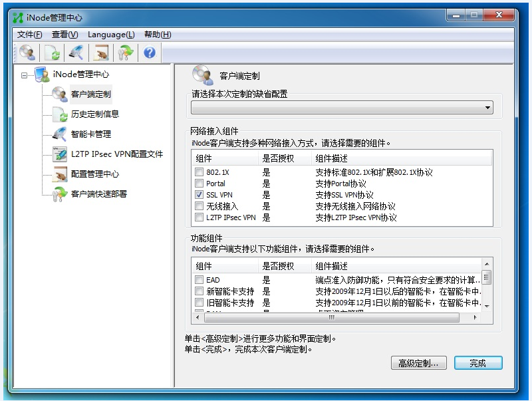
Task: Click the 高级定制... button
Action: (x=419, y=363)
